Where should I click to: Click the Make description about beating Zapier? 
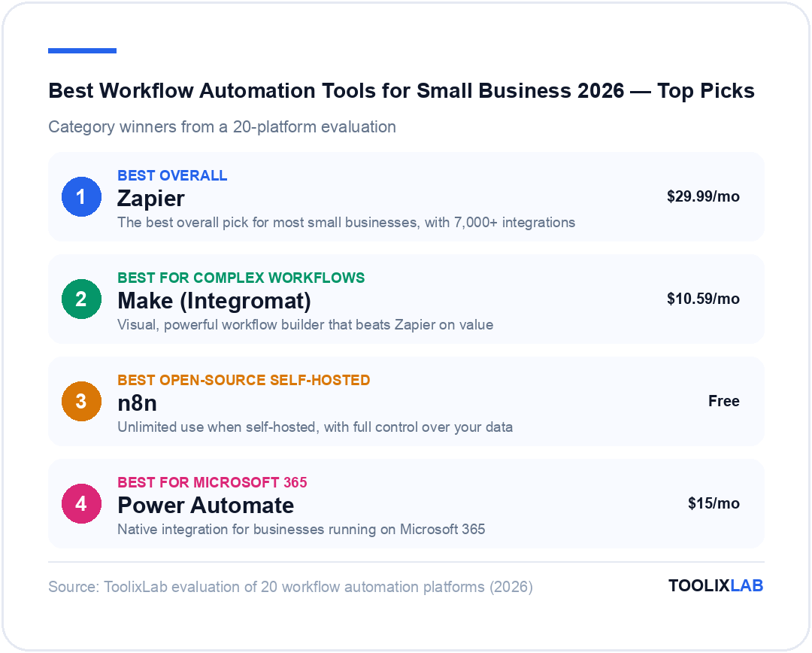tap(305, 325)
